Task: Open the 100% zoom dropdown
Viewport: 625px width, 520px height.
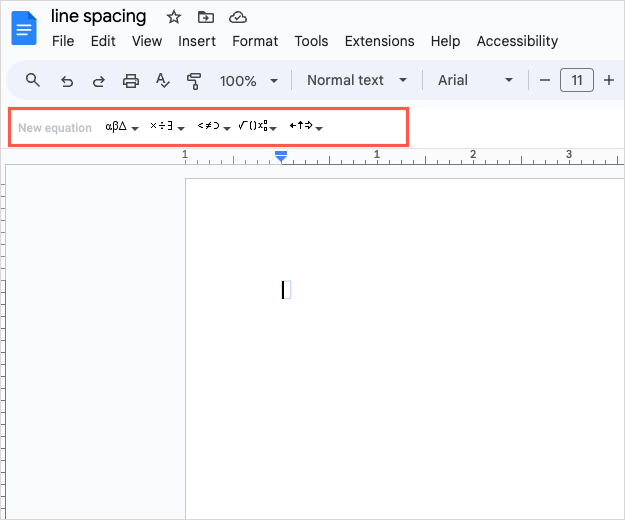Action: click(249, 81)
